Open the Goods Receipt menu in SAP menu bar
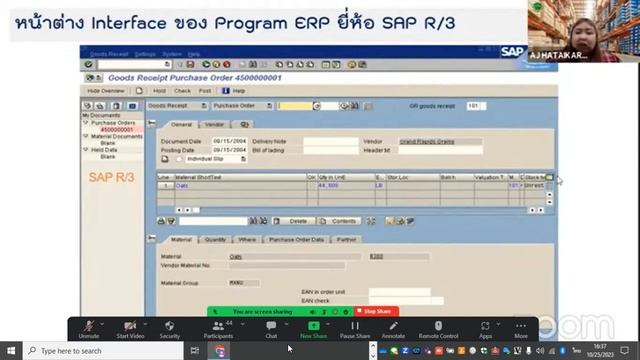 click(109, 54)
